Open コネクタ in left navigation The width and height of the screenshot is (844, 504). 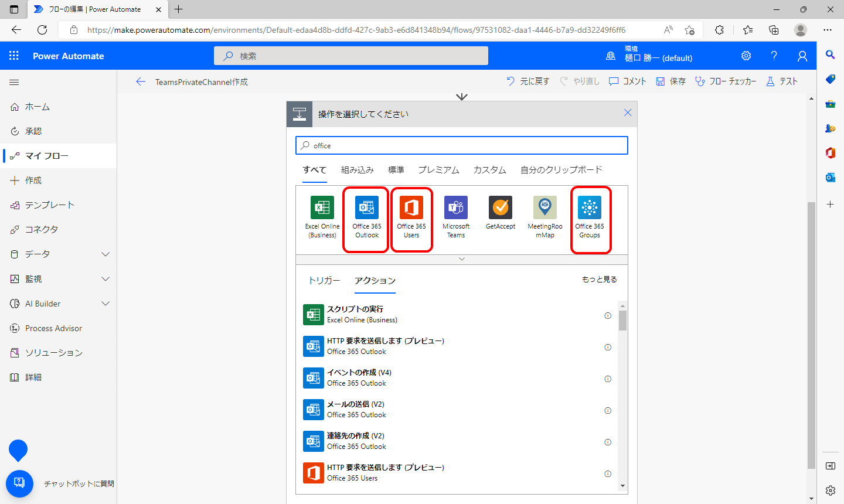(x=58, y=230)
